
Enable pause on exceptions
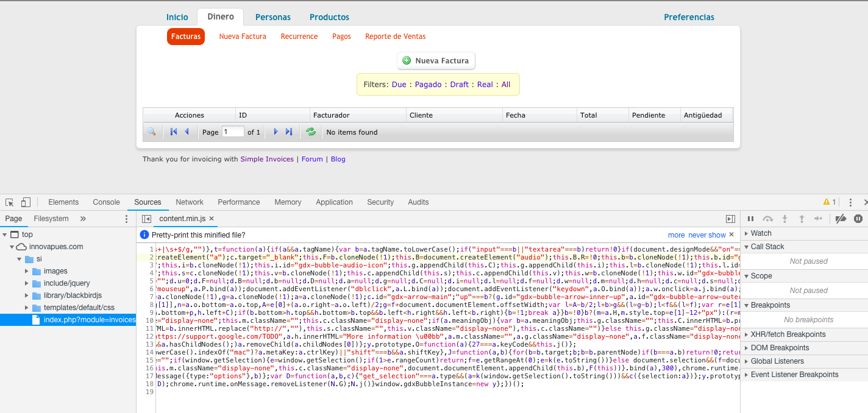(x=859, y=218)
